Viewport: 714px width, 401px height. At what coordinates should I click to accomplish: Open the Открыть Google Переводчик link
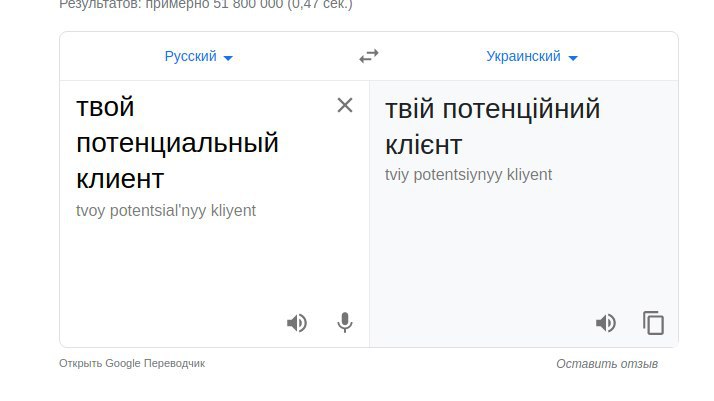132,363
